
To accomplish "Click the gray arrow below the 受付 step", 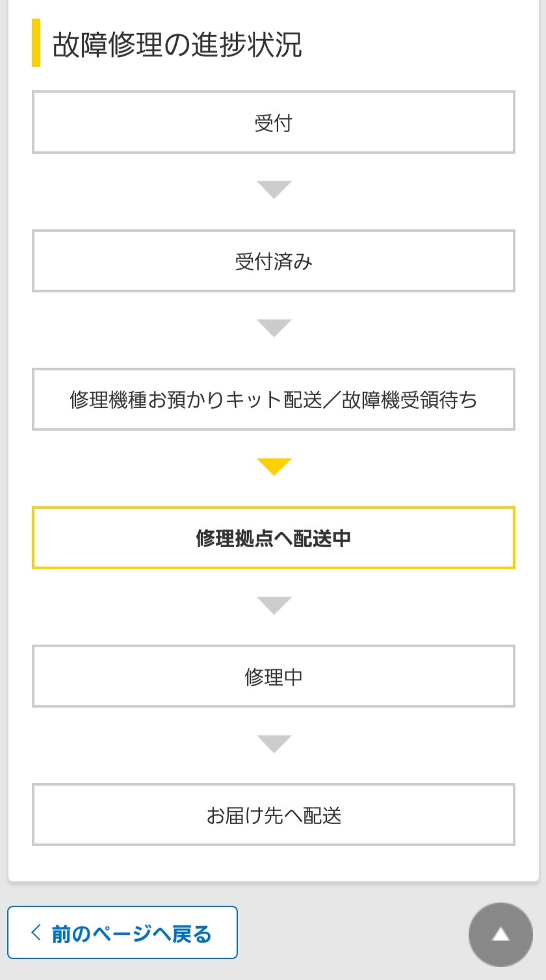I will (274, 189).
